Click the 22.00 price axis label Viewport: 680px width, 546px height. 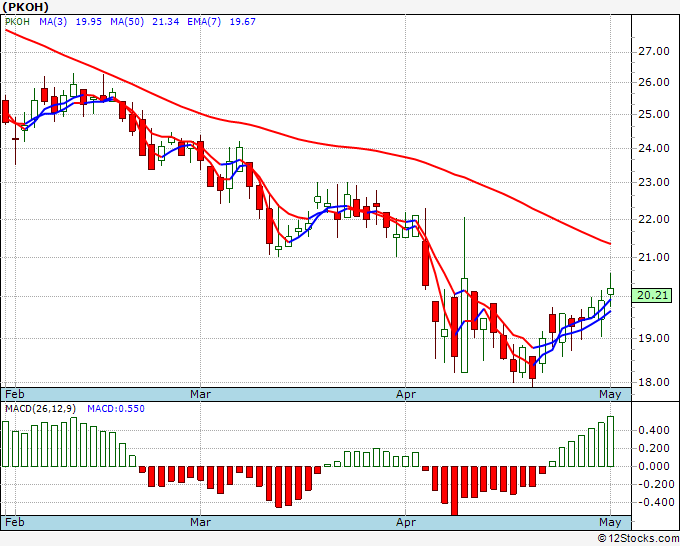click(x=654, y=219)
